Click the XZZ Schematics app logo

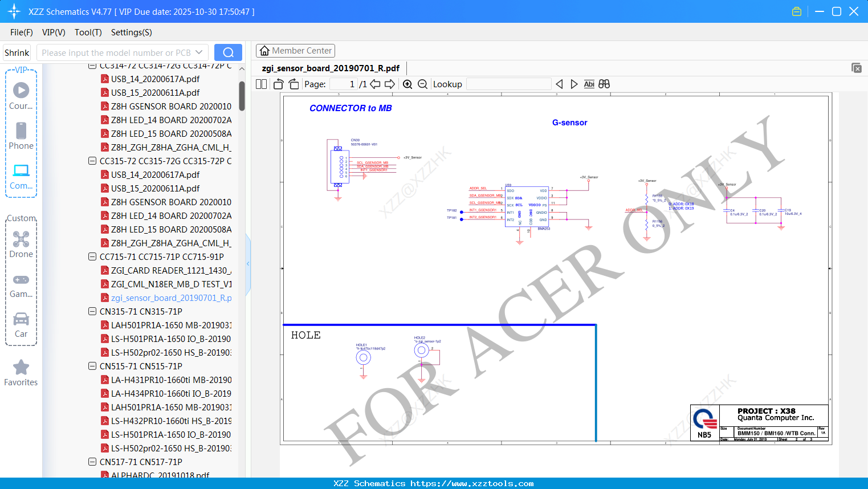point(14,11)
